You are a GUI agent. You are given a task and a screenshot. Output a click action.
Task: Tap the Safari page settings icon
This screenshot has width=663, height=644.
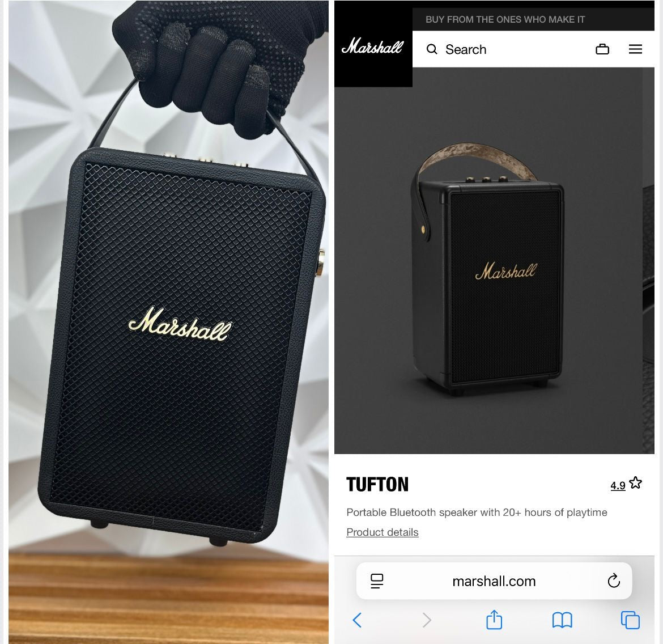377,581
